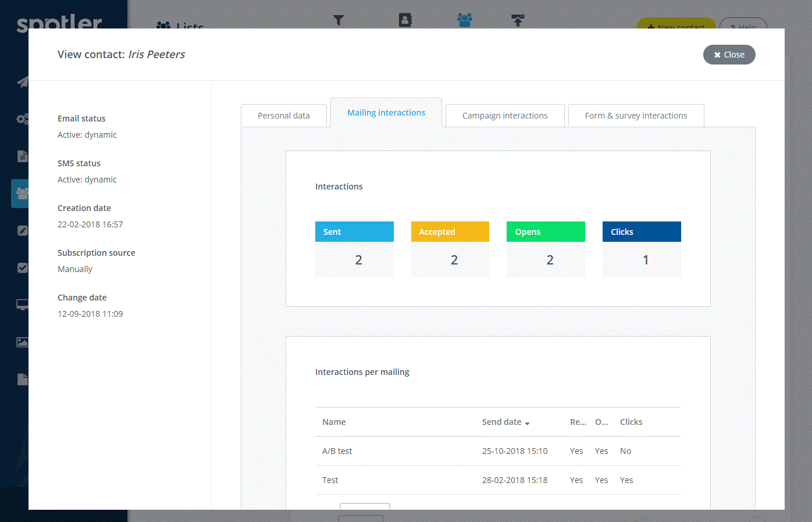This screenshot has width=812, height=522.
Task: Open the address book icon in the top bar
Action: [x=405, y=20]
